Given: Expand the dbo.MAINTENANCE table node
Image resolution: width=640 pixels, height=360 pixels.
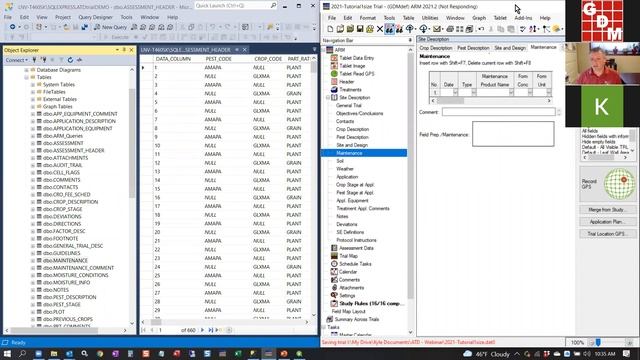Looking at the screenshot, I should point(33,260).
